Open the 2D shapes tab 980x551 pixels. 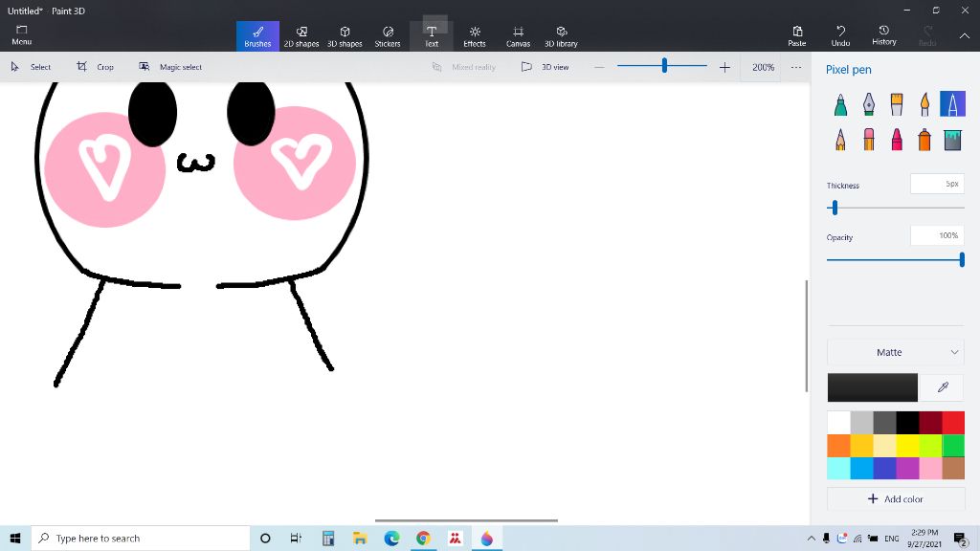(301, 36)
